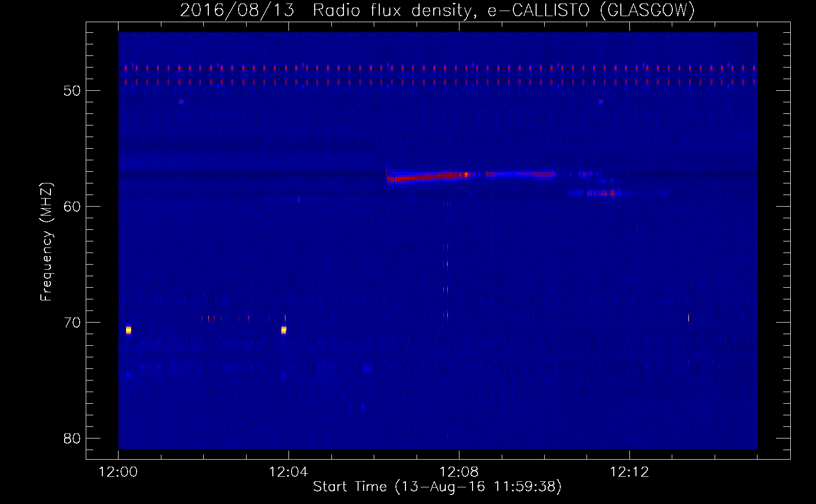Viewport: 816px width, 504px height.
Task: Click the 12:08 time tick label
Action: click(459, 472)
